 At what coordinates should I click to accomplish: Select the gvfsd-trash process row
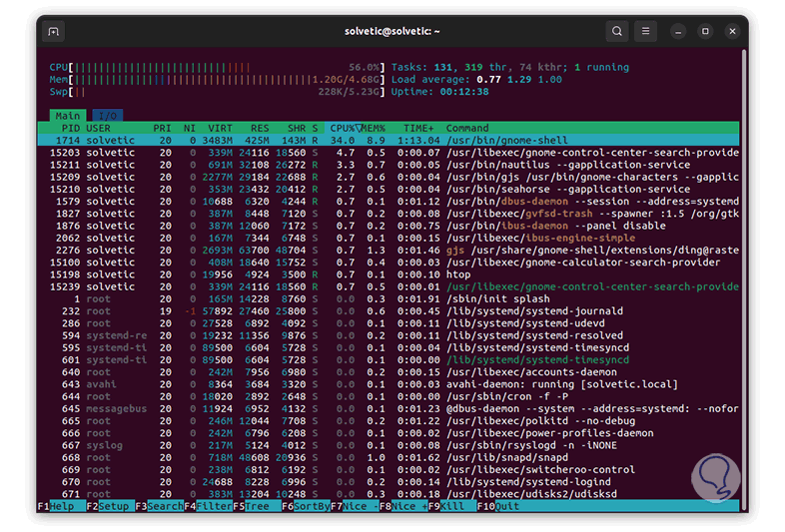coord(389,214)
